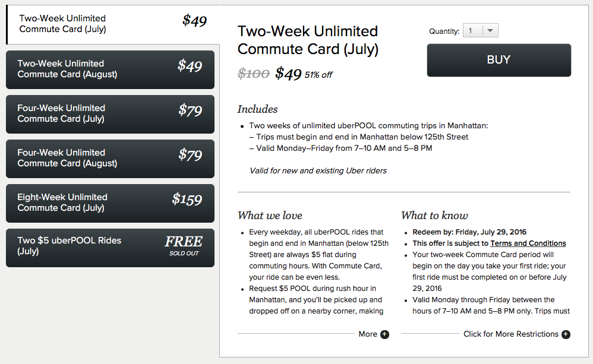Choose Four-Week Unlimited Commute Card (August)
The image size is (593, 364).
coord(110,158)
